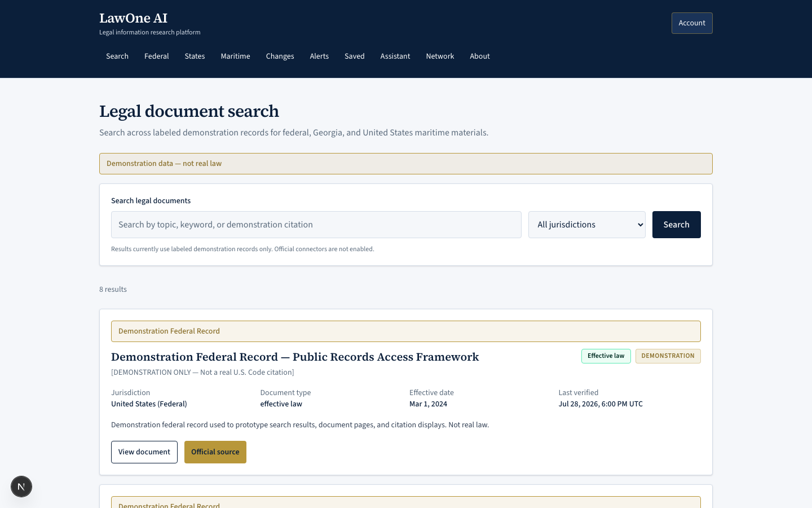
Task: Click the 'effective law' document type value
Action: (281, 404)
